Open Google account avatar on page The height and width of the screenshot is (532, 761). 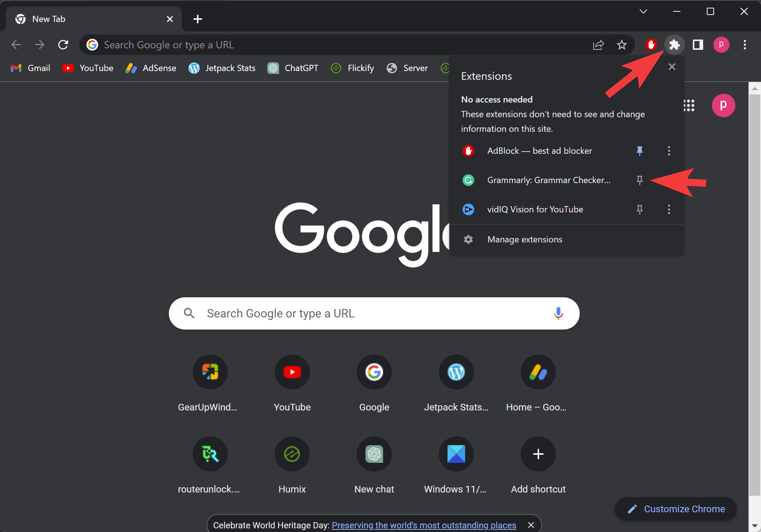pos(723,105)
